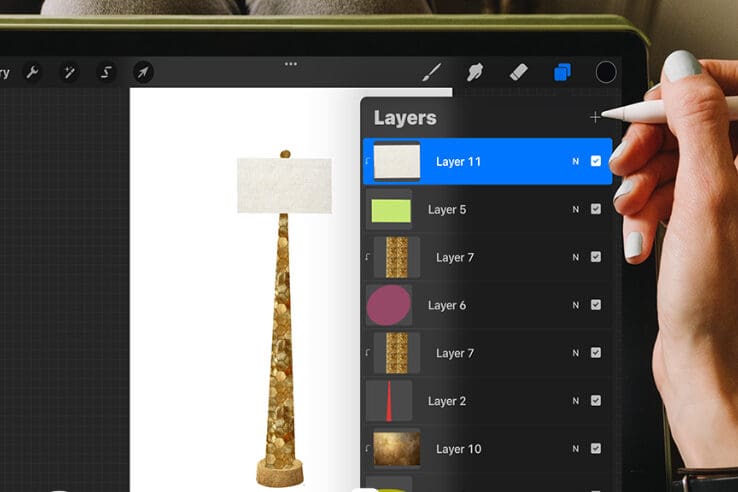738x492 pixels.
Task: Open the Adjustments magic wand menu
Action: pos(69,73)
